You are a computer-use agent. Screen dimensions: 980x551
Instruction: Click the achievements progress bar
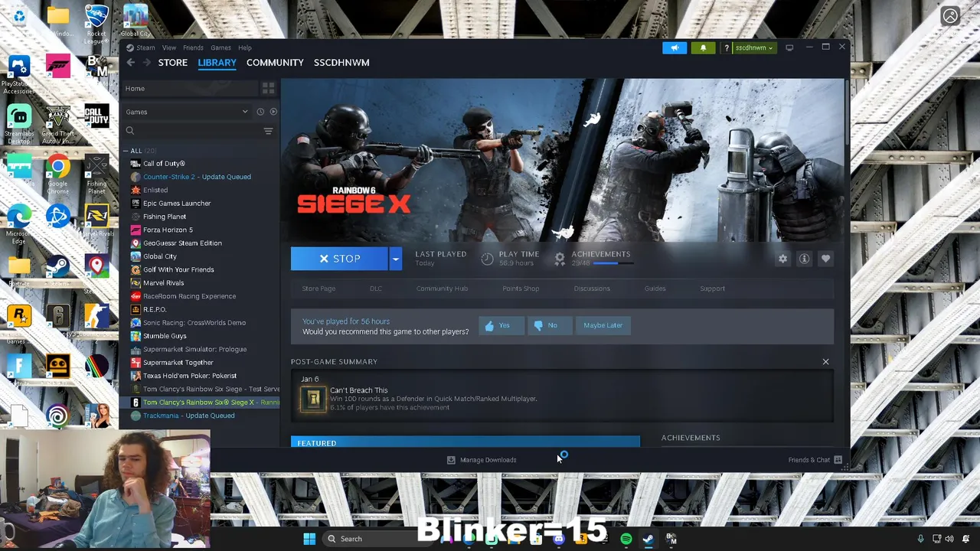pyautogui.click(x=614, y=263)
